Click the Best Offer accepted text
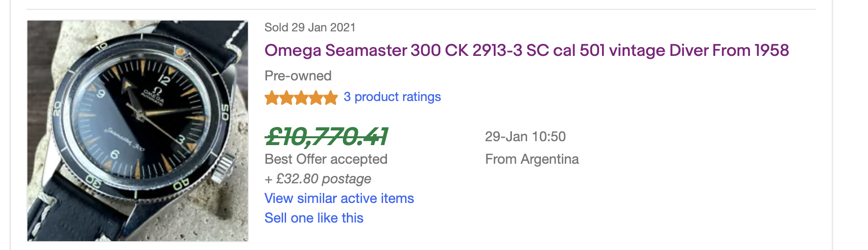Image resolution: width=868 pixels, height=250 pixels. point(326,159)
